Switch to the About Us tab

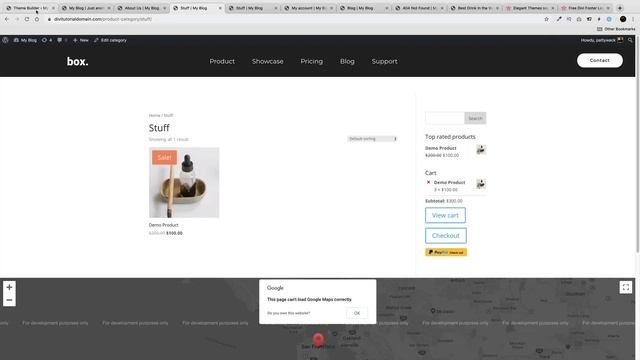[x=142, y=8]
